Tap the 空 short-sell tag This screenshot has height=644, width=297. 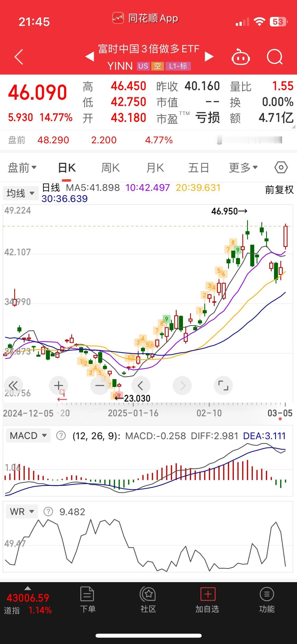[x=157, y=66]
